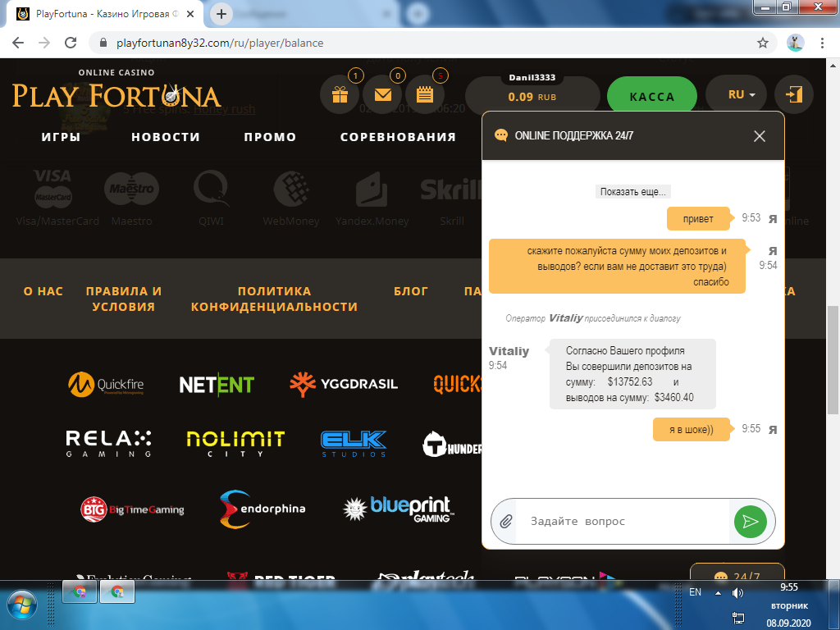Open the СОРЕВНОВАНИЯ menu
The height and width of the screenshot is (630, 840).
coord(398,137)
